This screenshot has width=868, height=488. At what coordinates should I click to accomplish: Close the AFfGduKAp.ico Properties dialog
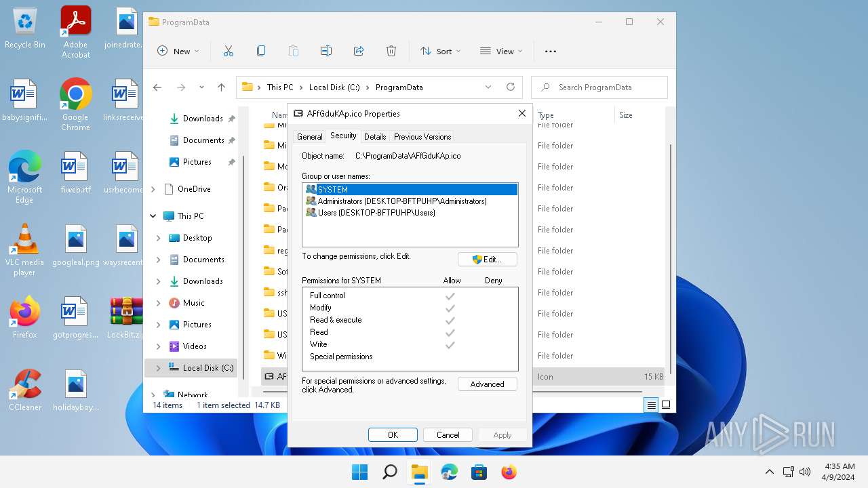(x=522, y=113)
